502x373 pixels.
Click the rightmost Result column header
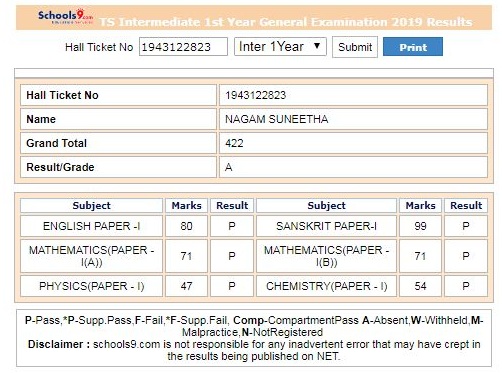coord(466,205)
